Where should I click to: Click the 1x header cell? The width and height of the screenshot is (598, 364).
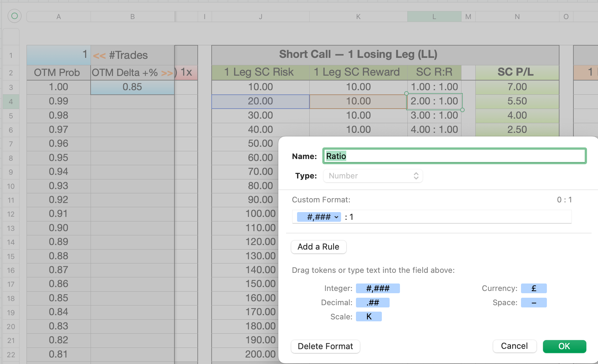[186, 72]
